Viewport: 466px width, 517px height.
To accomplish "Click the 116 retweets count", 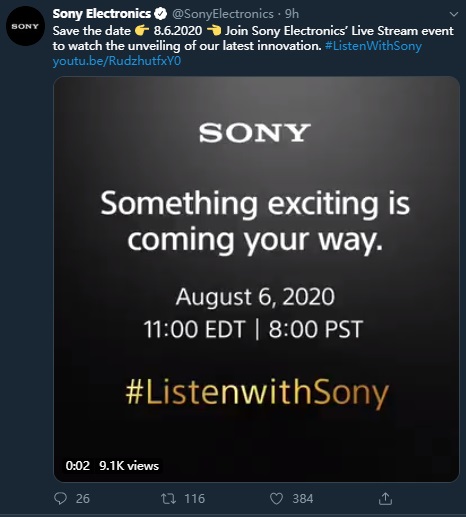I will [x=194, y=499].
